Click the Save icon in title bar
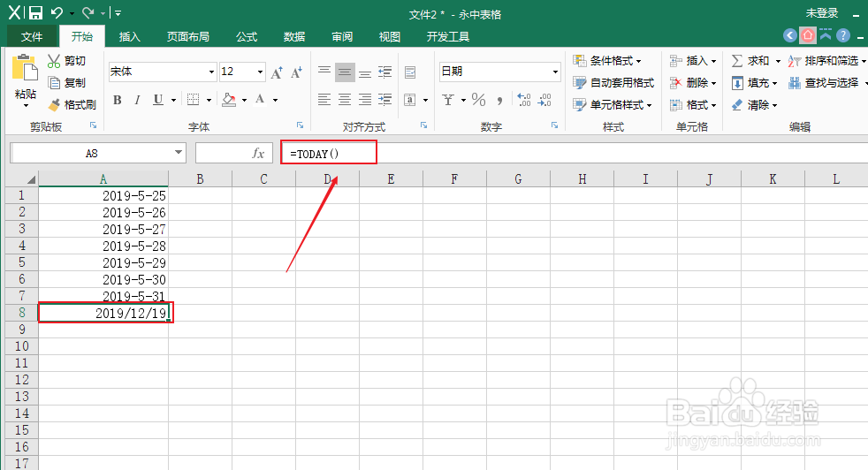 pyautogui.click(x=35, y=12)
